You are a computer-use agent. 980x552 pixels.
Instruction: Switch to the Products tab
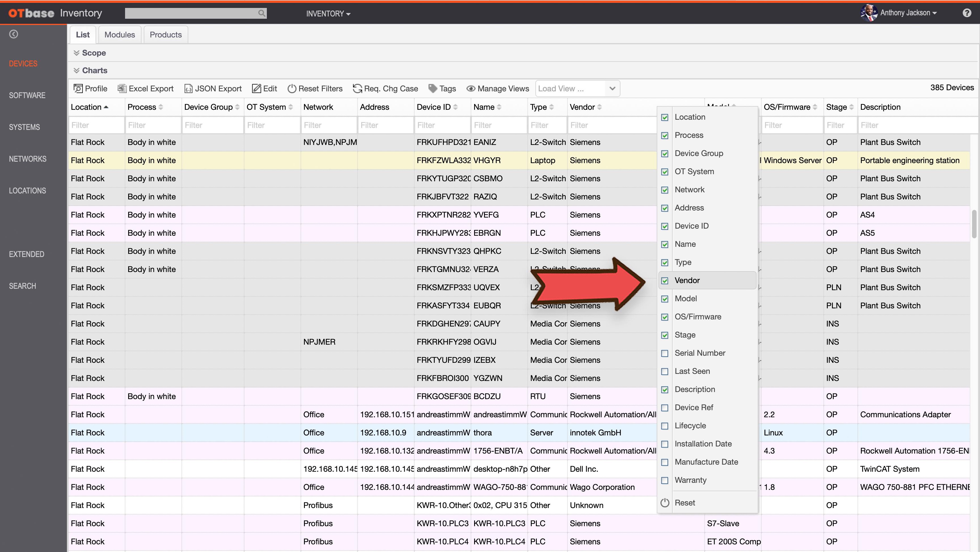[x=166, y=35]
